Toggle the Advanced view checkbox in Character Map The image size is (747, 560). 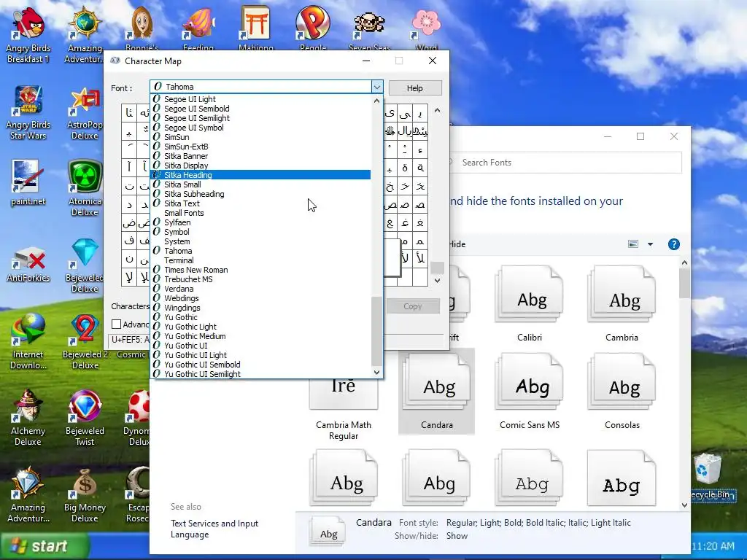[x=116, y=324]
